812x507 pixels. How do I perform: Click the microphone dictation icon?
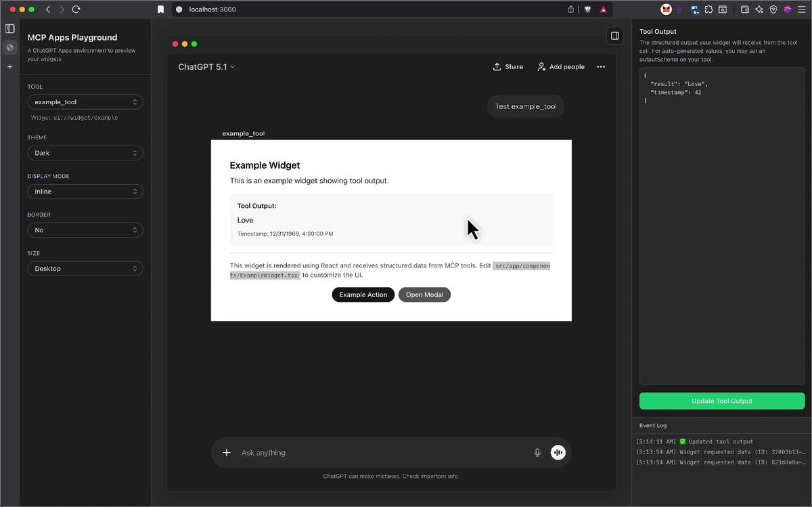537,453
